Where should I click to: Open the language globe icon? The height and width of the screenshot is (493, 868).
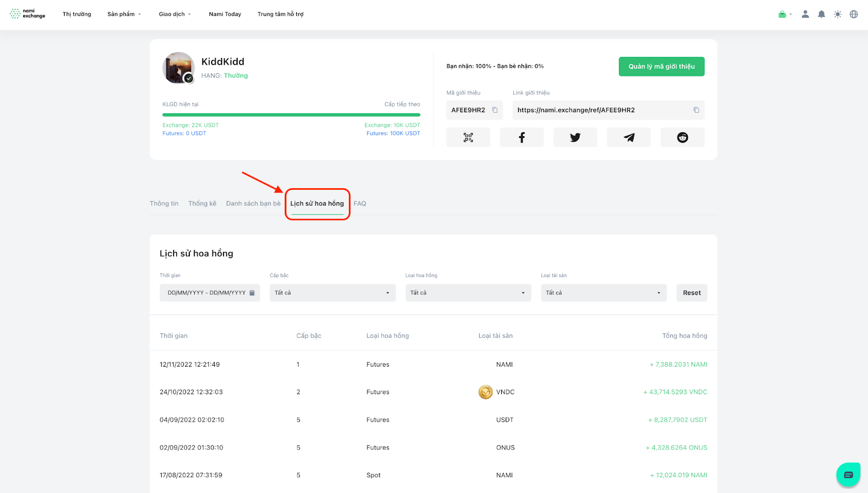coord(854,14)
